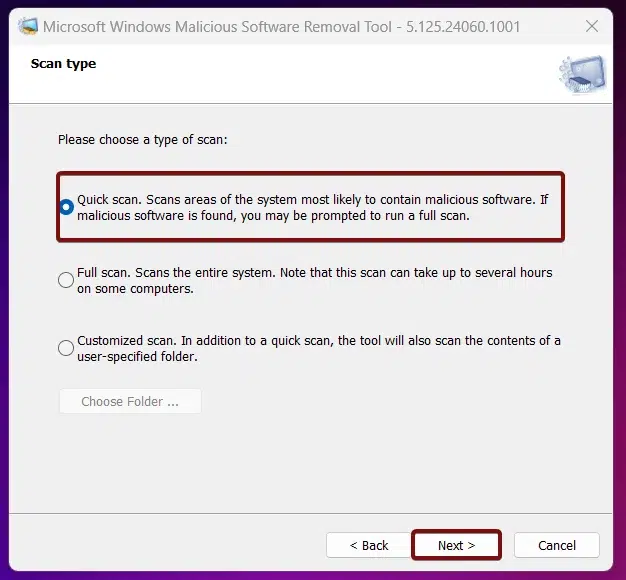
Task: Click the computer cleaning icon in header
Action: pos(582,75)
